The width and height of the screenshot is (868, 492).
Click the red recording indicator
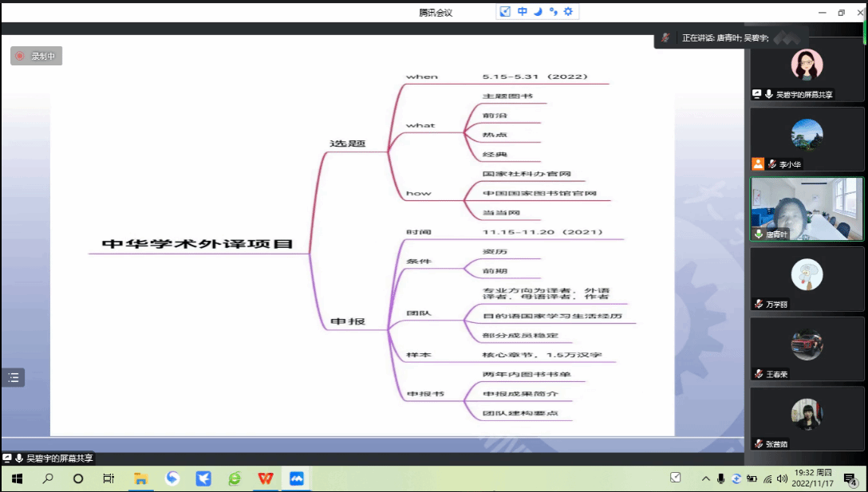20,56
